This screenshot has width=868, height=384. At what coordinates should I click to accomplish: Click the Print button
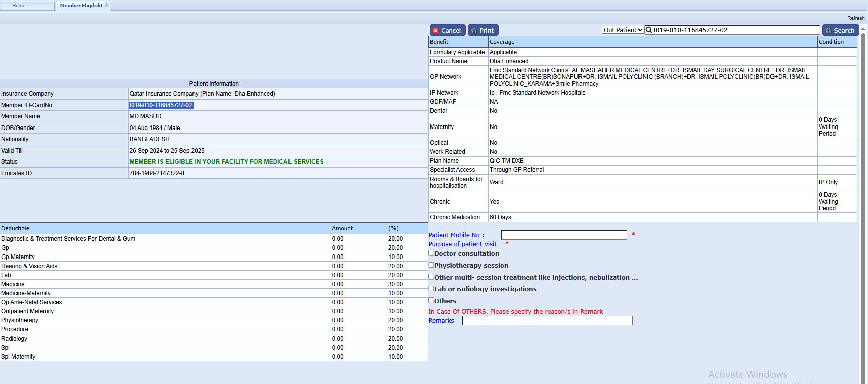(x=483, y=30)
